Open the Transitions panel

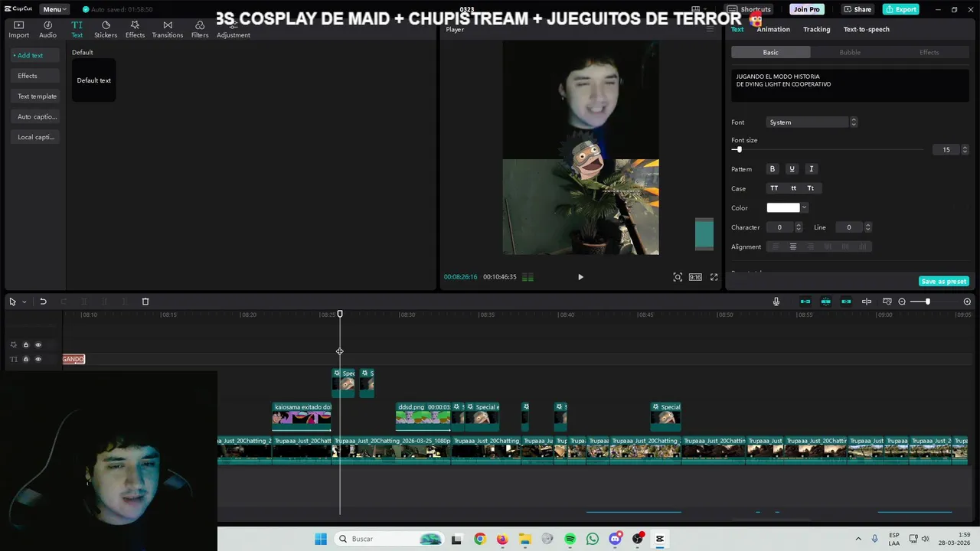point(168,29)
